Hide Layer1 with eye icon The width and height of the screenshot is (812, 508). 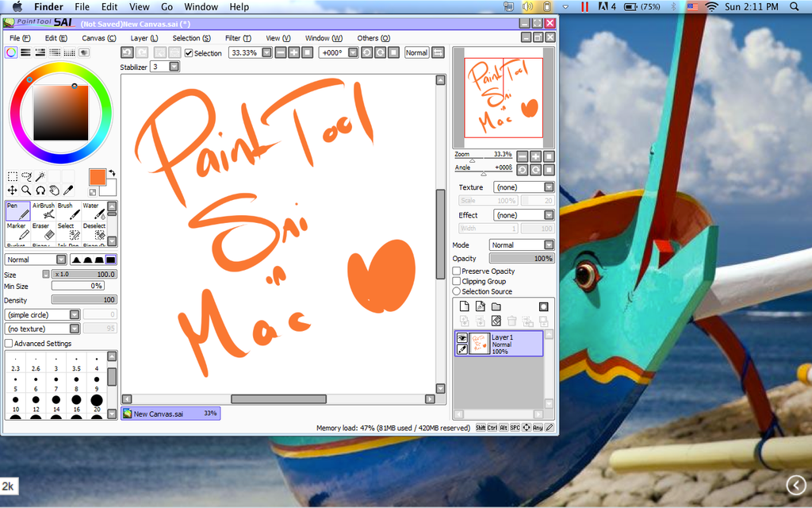[462, 338]
